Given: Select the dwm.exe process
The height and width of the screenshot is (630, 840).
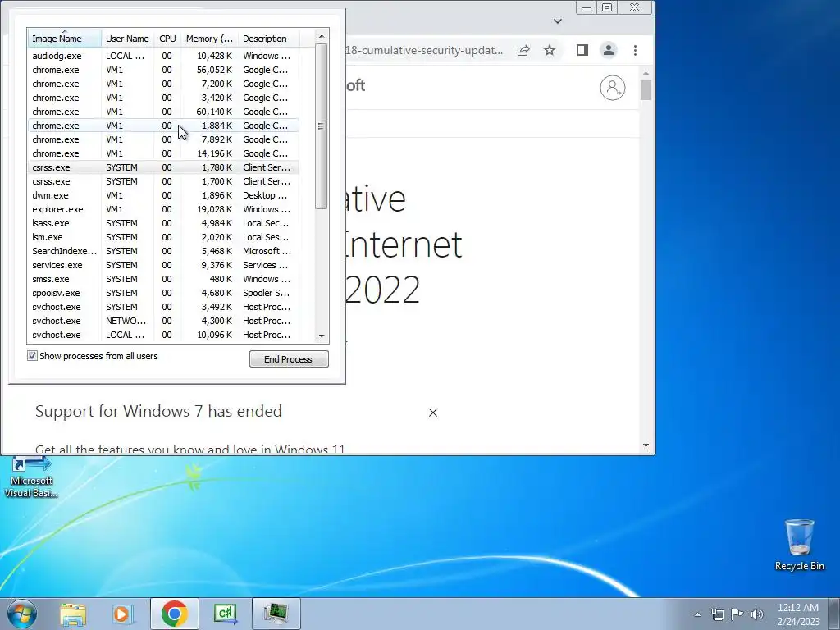Looking at the screenshot, I should (163, 195).
